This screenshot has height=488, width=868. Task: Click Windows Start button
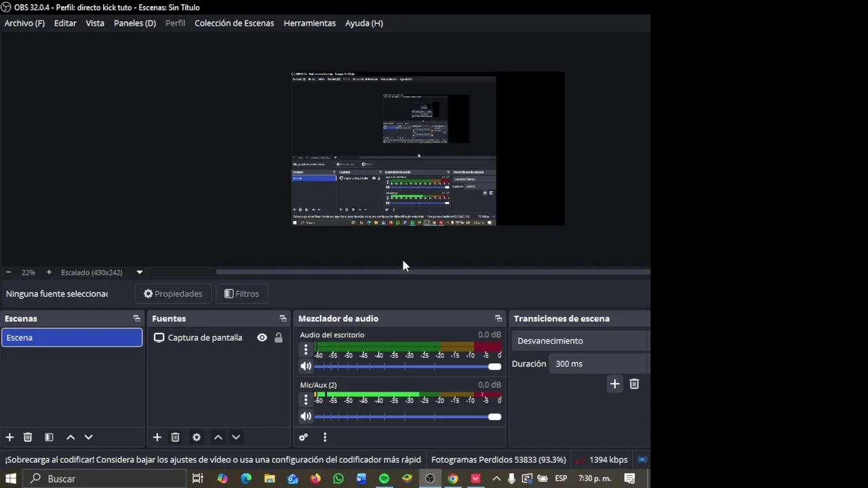[x=11, y=479]
